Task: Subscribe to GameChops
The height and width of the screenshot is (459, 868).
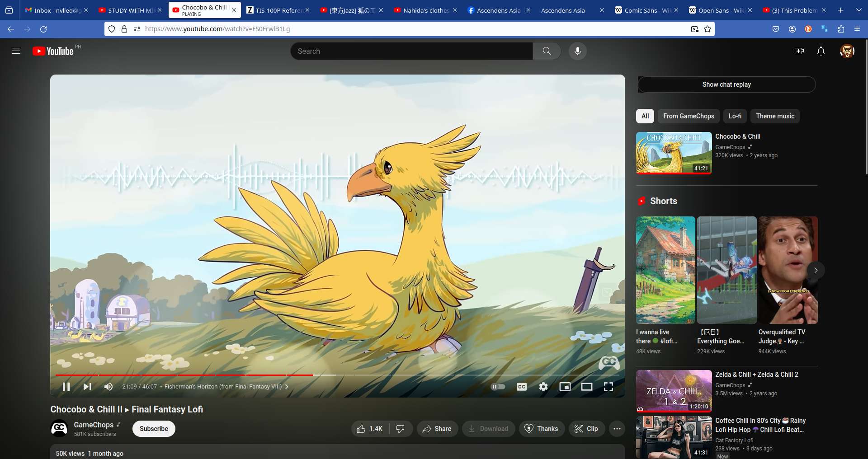Action: pos(154,429)
